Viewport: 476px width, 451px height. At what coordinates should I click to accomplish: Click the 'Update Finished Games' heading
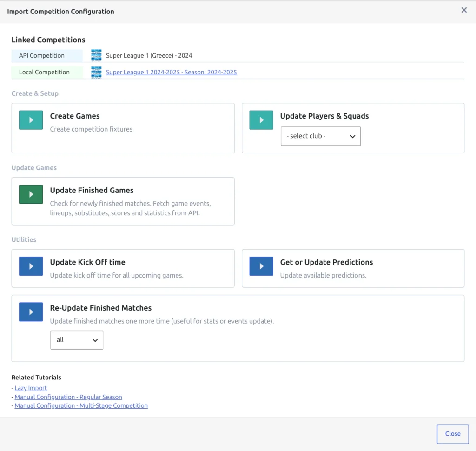click(92, 191)
